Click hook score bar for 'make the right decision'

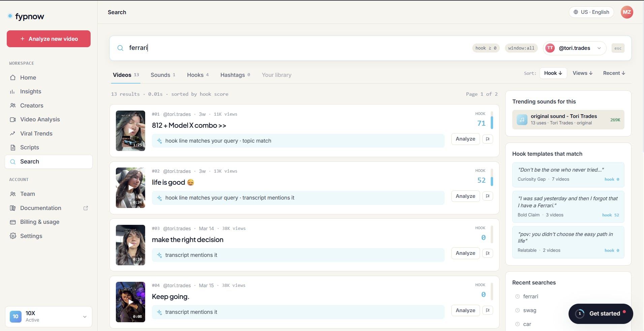pos(492,235)
